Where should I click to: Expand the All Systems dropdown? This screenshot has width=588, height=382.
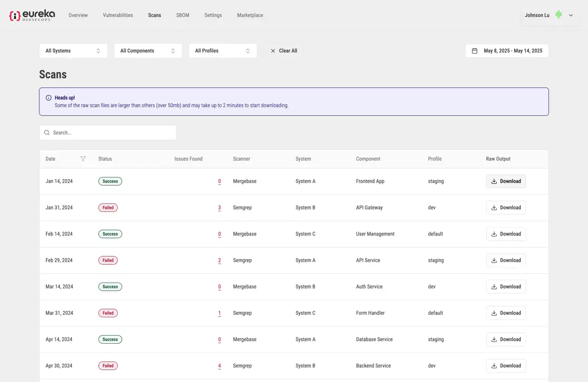73,51
